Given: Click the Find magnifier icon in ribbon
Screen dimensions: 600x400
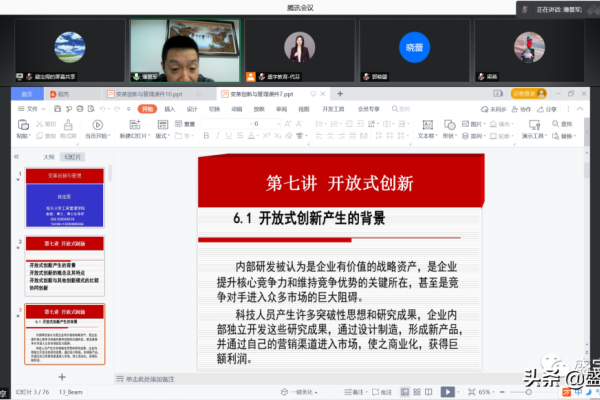Looking at the screenshot, I should tap(555, 123).
